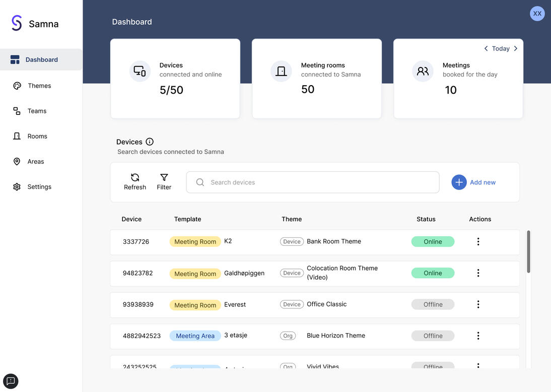Open the Rooms sidebar item

click(x=37, y=136)
